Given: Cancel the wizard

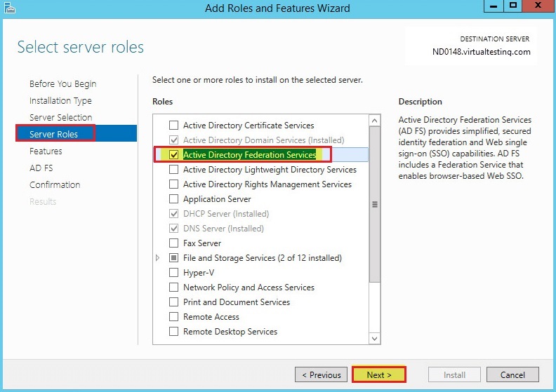Looking at the screenshot, I should [512, 374].
